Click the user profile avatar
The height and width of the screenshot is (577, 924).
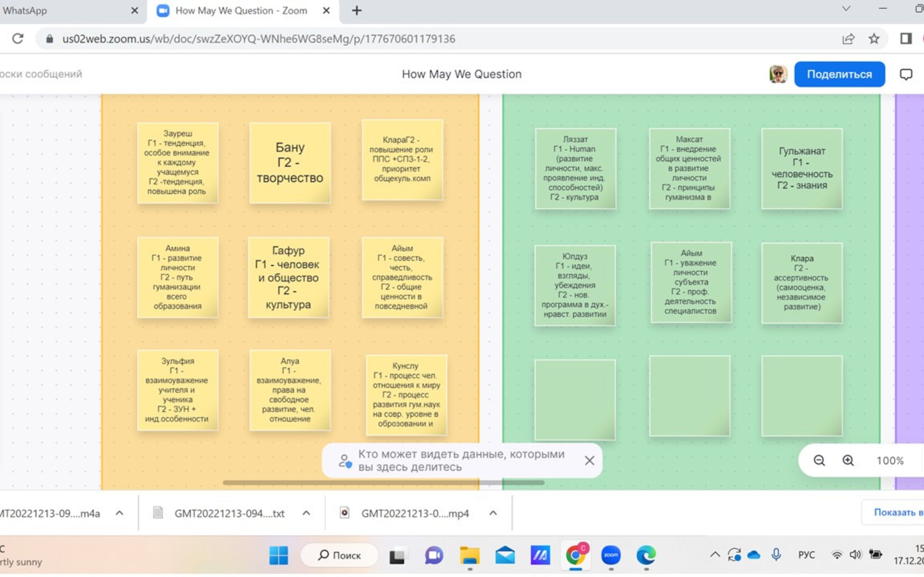(x=778, y=74)
